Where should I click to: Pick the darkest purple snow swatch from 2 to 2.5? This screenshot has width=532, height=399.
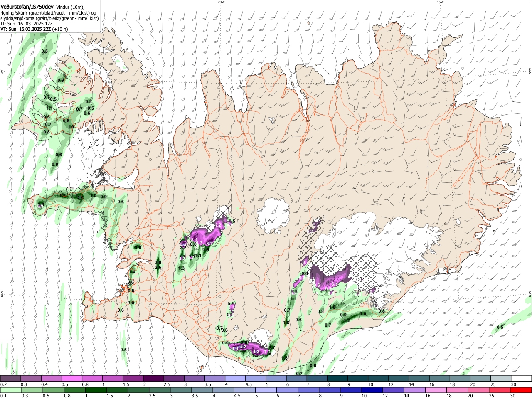[154, 379]
